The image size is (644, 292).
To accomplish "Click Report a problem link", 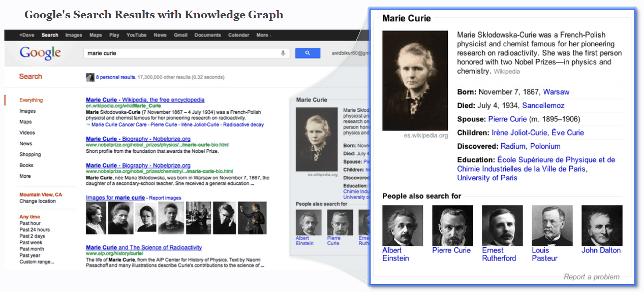I will 591,277.
